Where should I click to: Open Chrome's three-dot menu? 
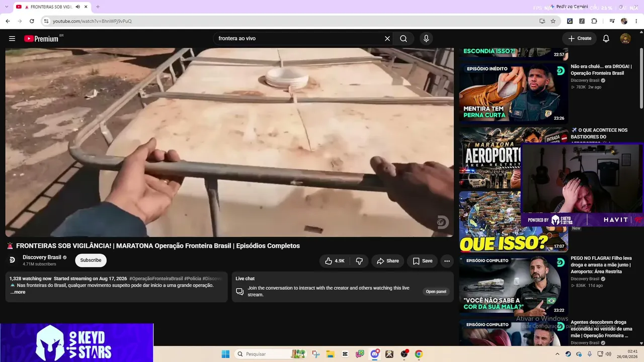pos(636,21)
